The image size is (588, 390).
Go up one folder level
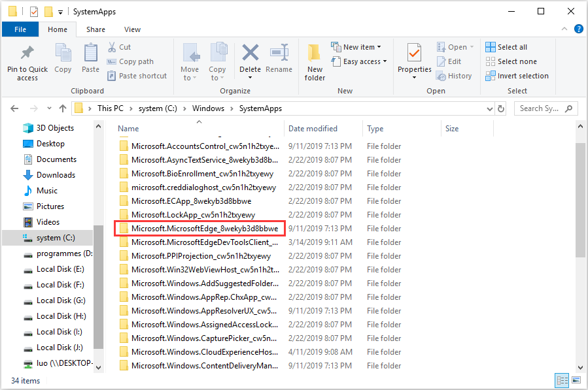point(63,108)
